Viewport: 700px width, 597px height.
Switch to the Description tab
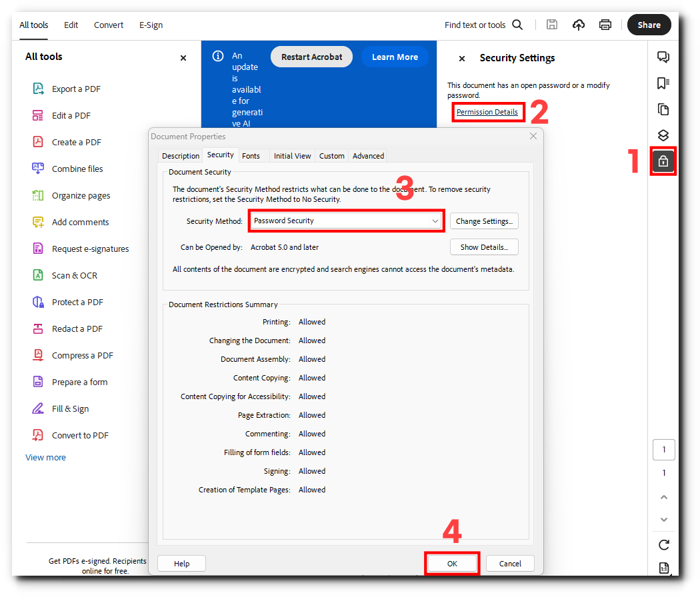181,156
